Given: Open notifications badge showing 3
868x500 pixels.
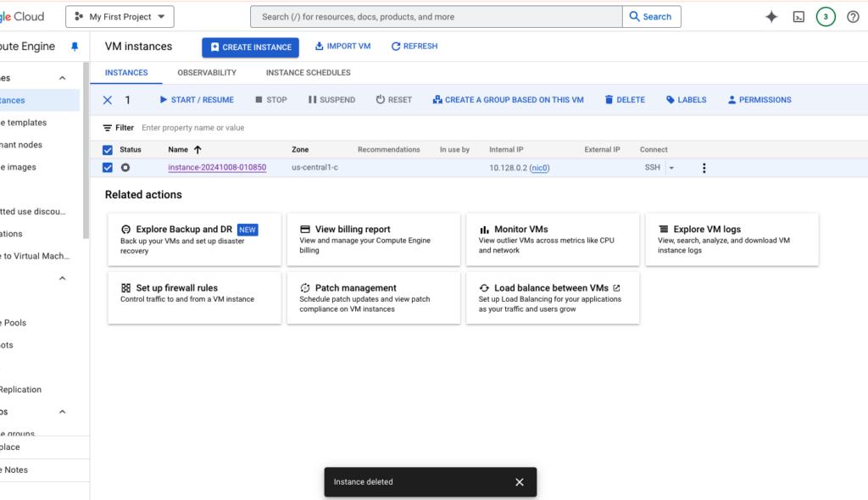Looking at the screenshot, I should point(826,17).
